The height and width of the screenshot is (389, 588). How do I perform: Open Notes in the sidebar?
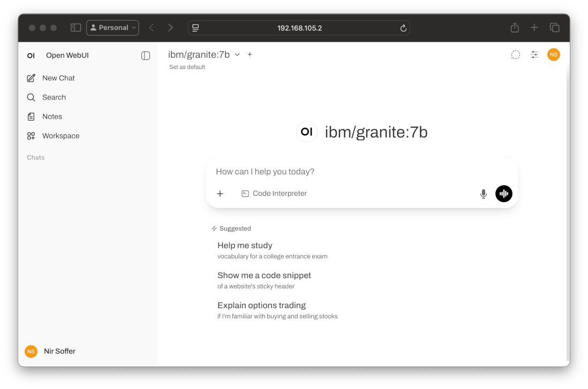click(x=52, y=117)
